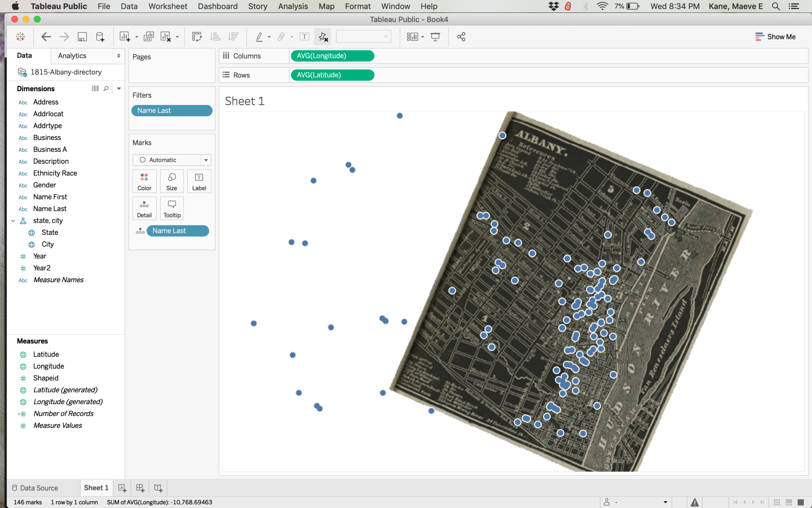This screenshot has height=508, width=812.
Task: Open the Dimensions pane dropdown arrow
Action: click(119, 88)
